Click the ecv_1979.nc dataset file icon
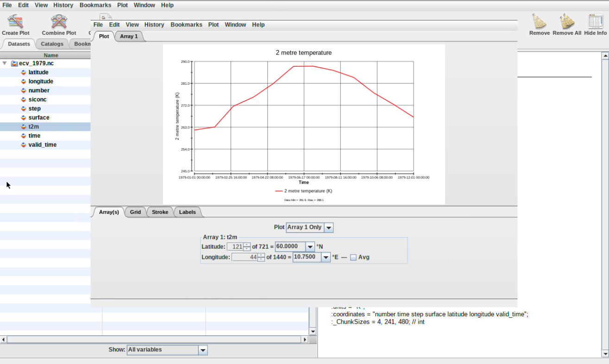This screenshot has width=609, height=364. 14,63
